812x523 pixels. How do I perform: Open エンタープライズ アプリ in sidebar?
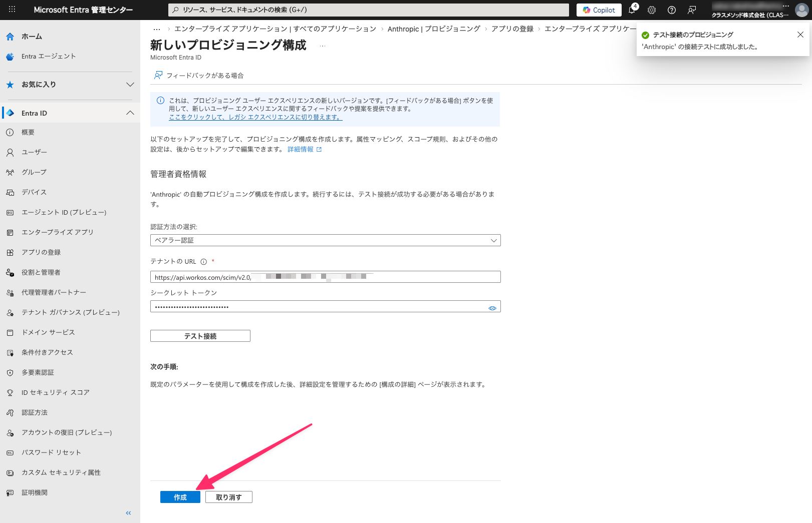coord(58,232)
